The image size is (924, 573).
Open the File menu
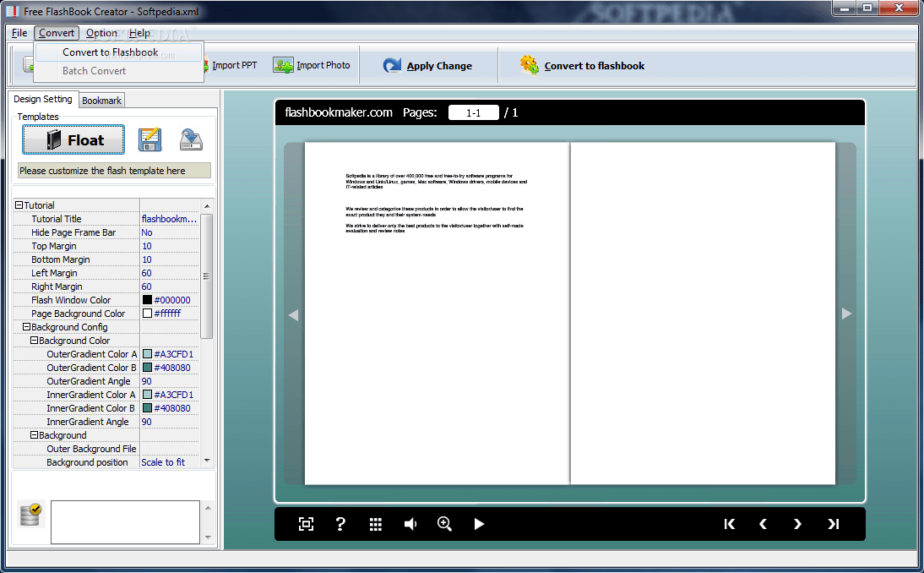(19, 33)
